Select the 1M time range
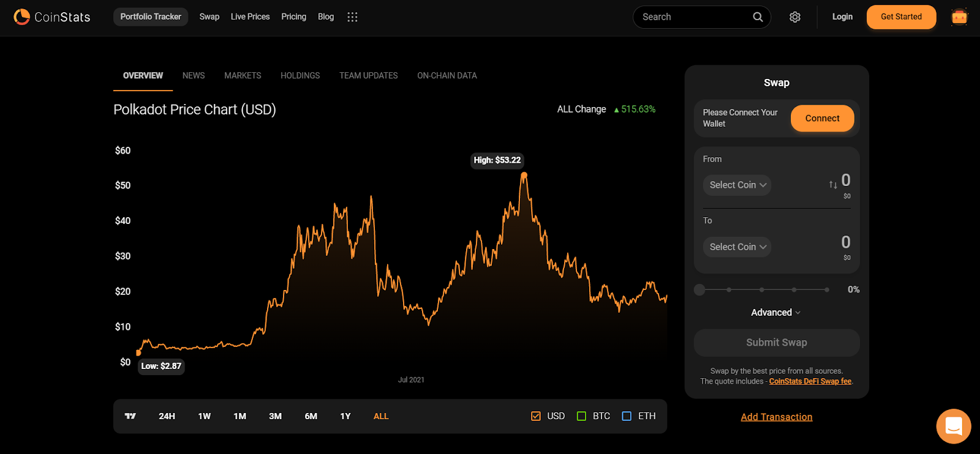This screenshot has width=980, height=454. click(x=240, y=416)
